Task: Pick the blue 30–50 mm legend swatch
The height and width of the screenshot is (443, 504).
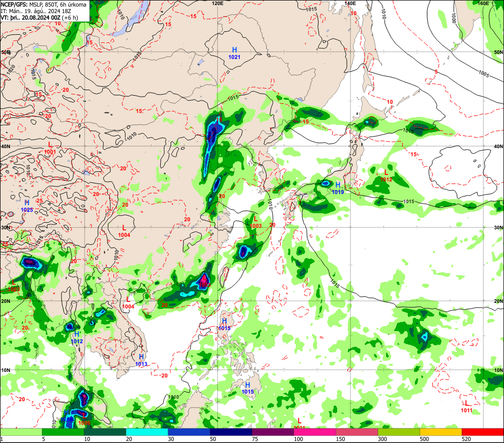Action: coord(189,432)
